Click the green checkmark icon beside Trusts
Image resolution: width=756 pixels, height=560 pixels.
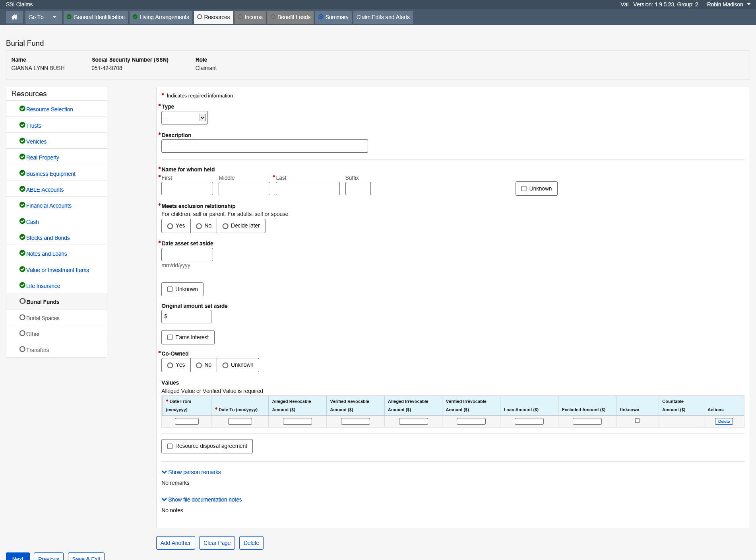coord(22,125)
